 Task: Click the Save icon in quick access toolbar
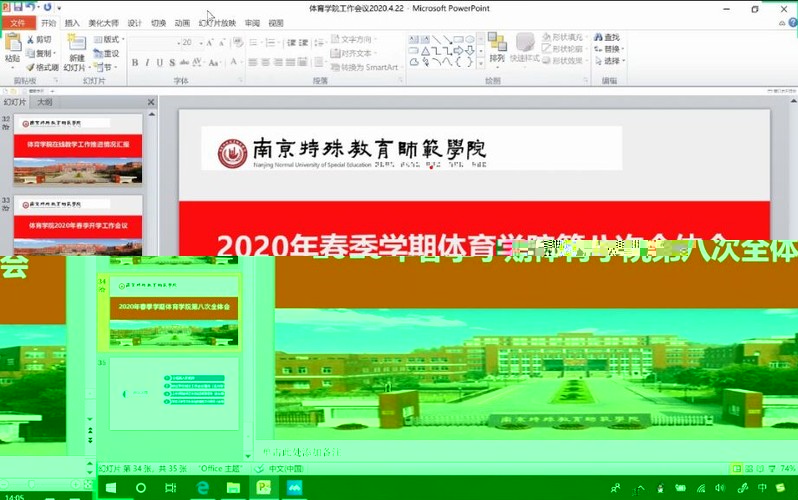18,7
